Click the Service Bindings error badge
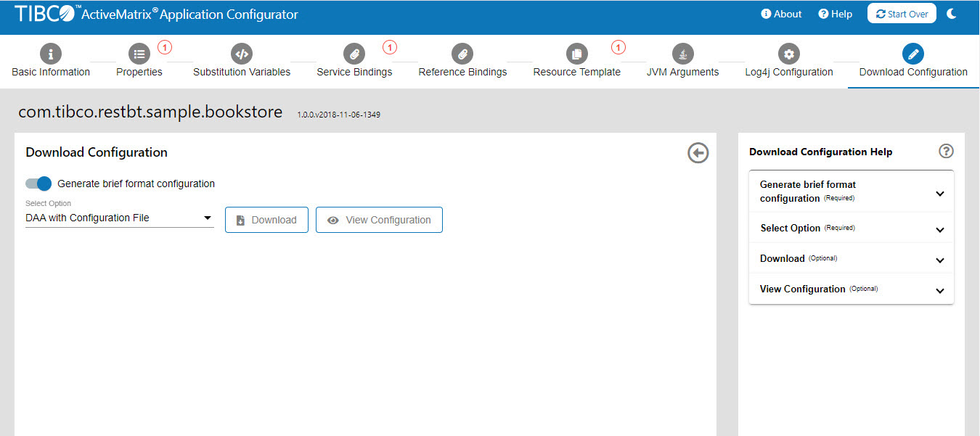980x436 pixels. point(390,48)
